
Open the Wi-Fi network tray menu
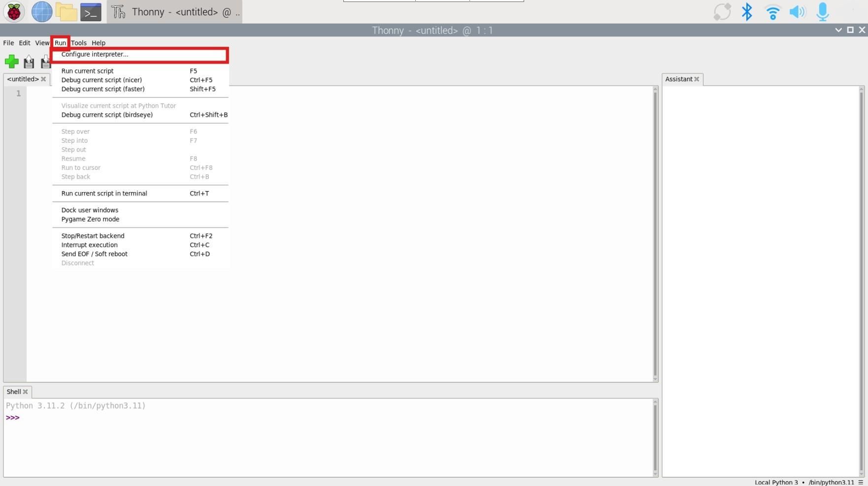(772, 11)
